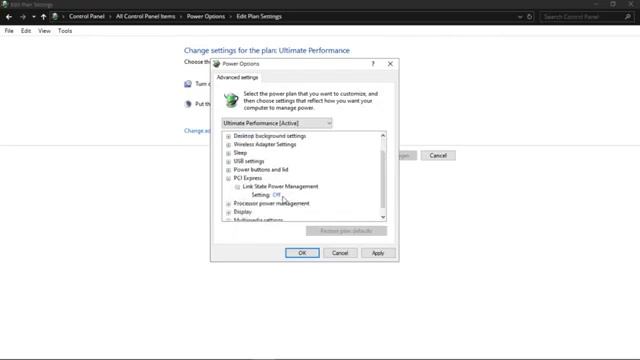Open the Ultimate Performance plan dropdown

coord(277,123)
